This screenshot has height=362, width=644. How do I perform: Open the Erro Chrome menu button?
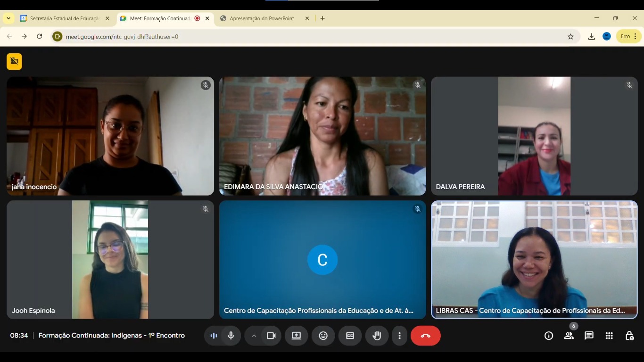pyautogui.click(x=629, y=36)
